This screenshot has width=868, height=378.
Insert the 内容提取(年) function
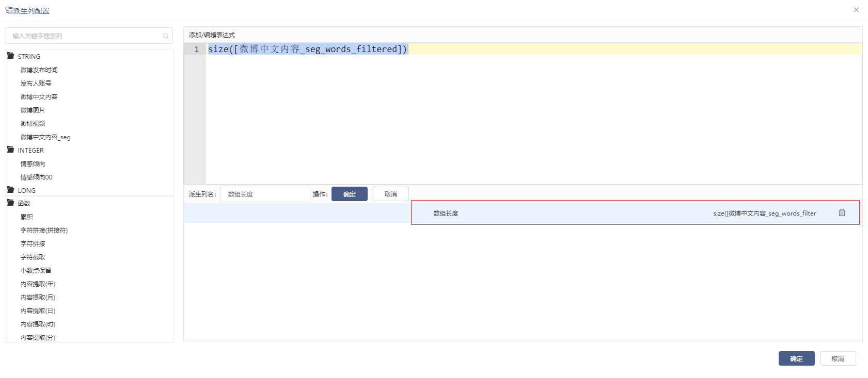click(x=38, y=284)
